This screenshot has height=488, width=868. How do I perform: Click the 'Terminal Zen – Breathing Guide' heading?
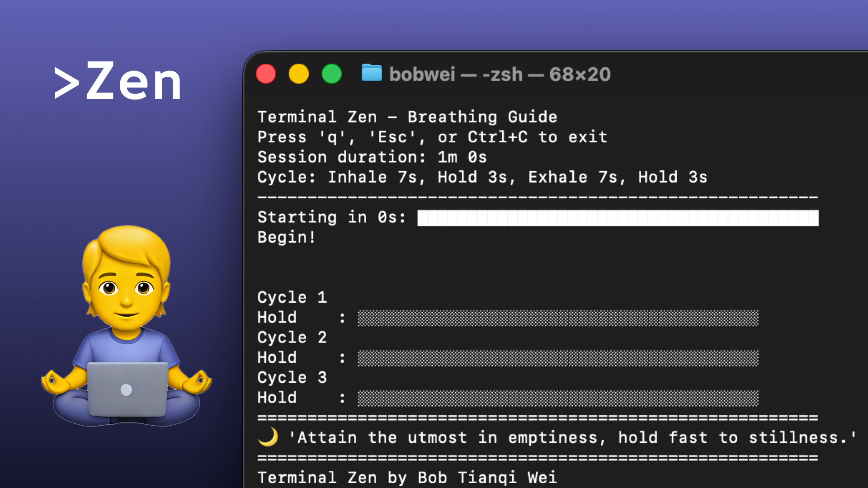tap(407, 117)
